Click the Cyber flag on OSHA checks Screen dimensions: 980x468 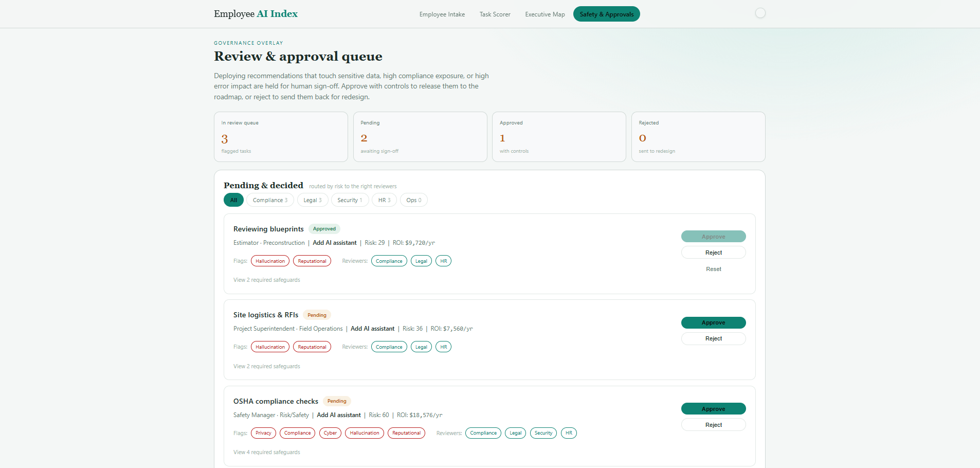[x=330, y=433]
